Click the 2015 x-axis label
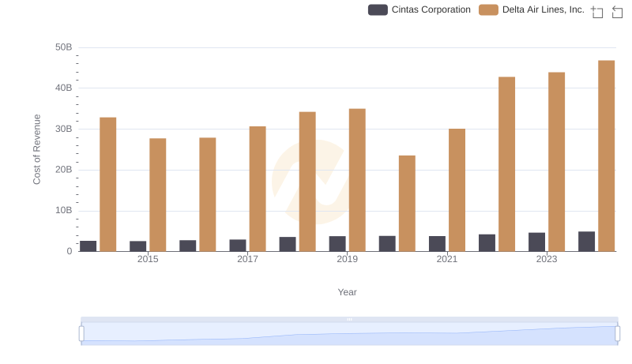This screenshot has width=632, height=364. [x=148, y=259]
